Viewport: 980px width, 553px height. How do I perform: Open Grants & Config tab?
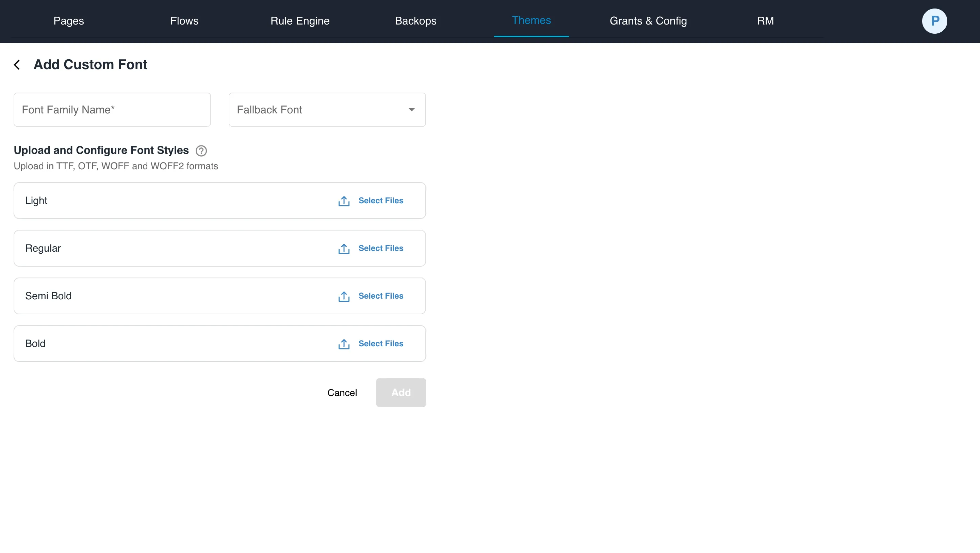click(x=648, y=21)
